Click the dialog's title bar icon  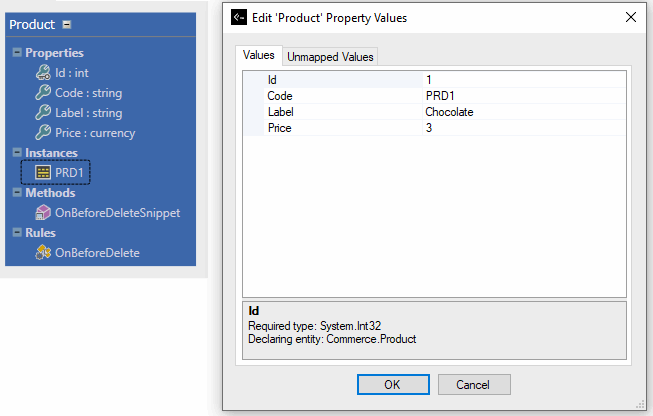tap(239, 17)
